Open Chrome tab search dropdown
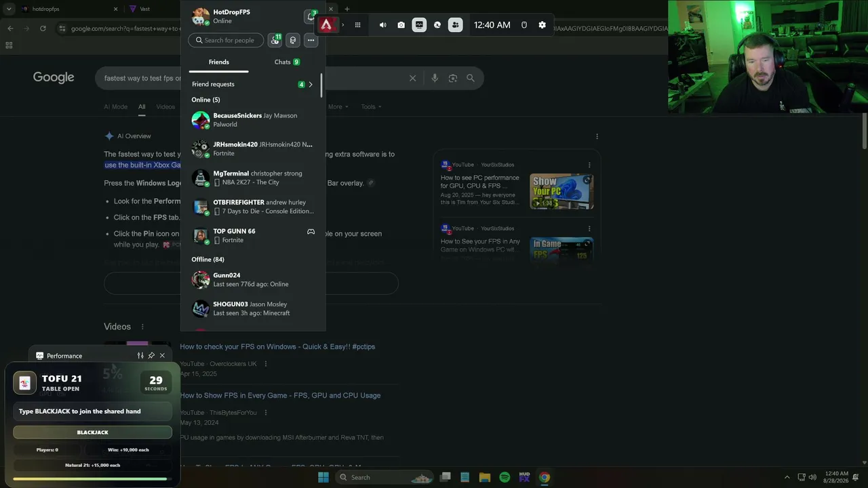868x488 pixels. click(x=9, y=9)
